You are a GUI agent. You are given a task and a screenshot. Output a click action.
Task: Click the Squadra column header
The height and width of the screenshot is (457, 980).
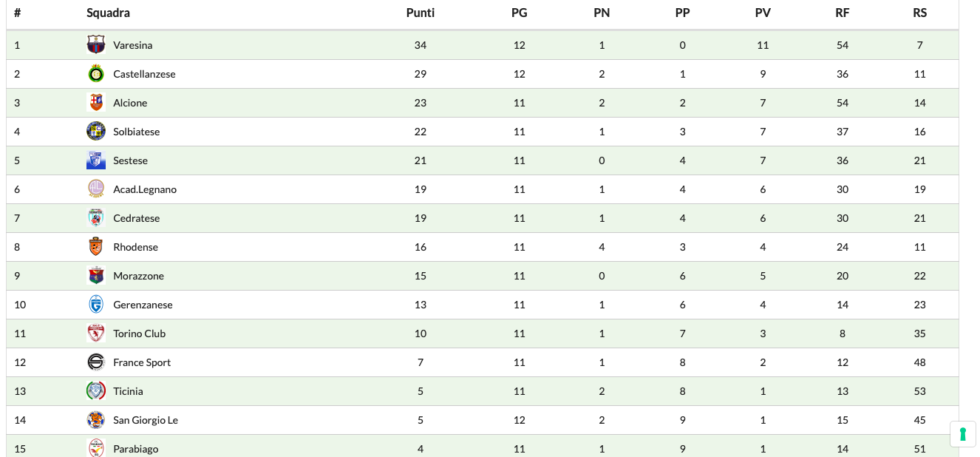point(108,13)
